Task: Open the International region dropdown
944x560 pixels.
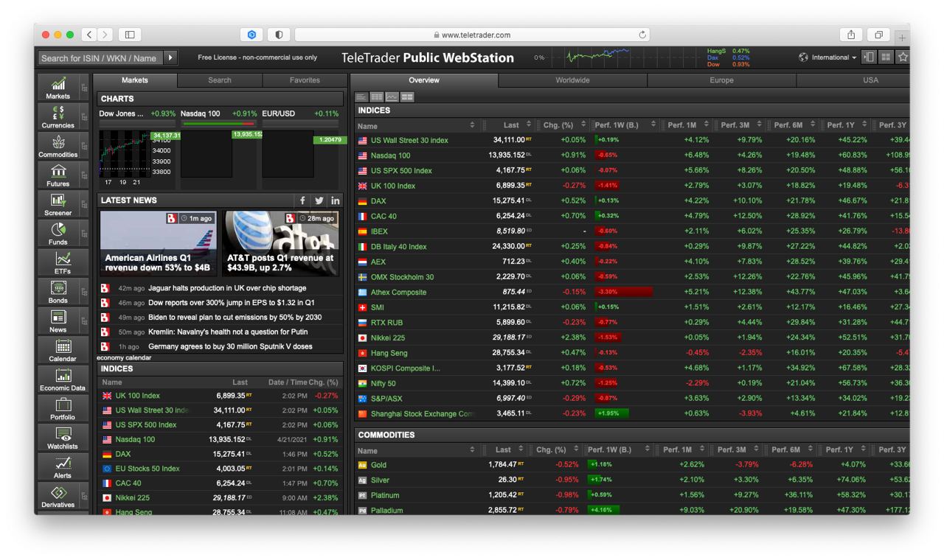Action: (x=827, y=57)
